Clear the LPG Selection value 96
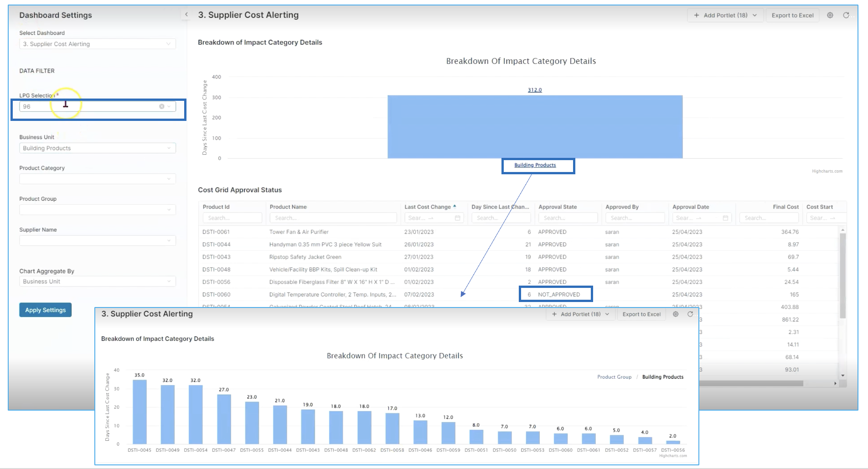 coord(161,106)
